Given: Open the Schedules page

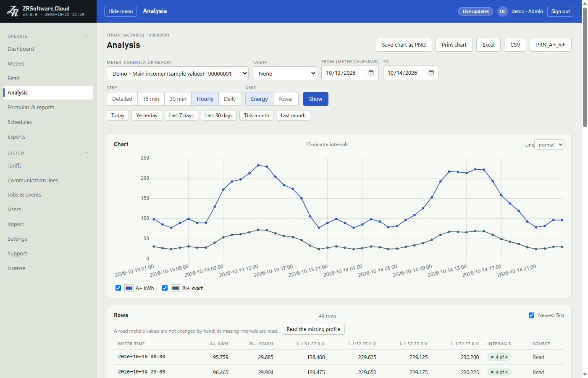Looking at the screenshot, I should tap(48, 122).
